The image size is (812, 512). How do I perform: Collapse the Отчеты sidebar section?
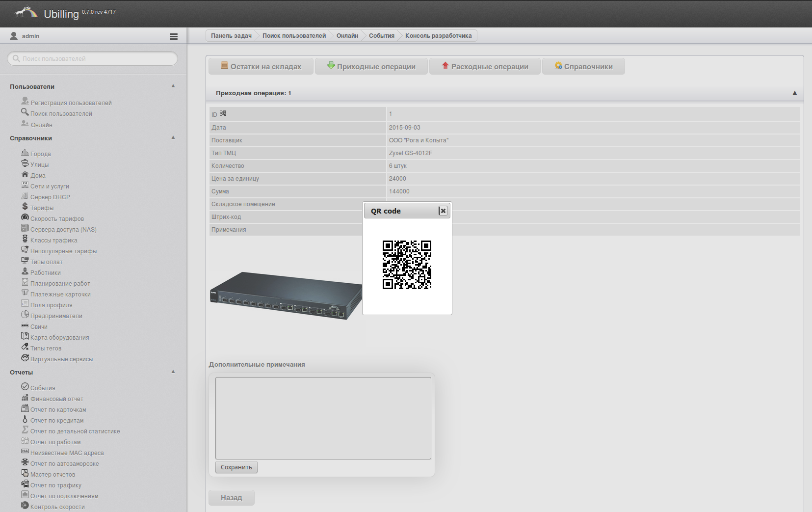click(173, 372)
